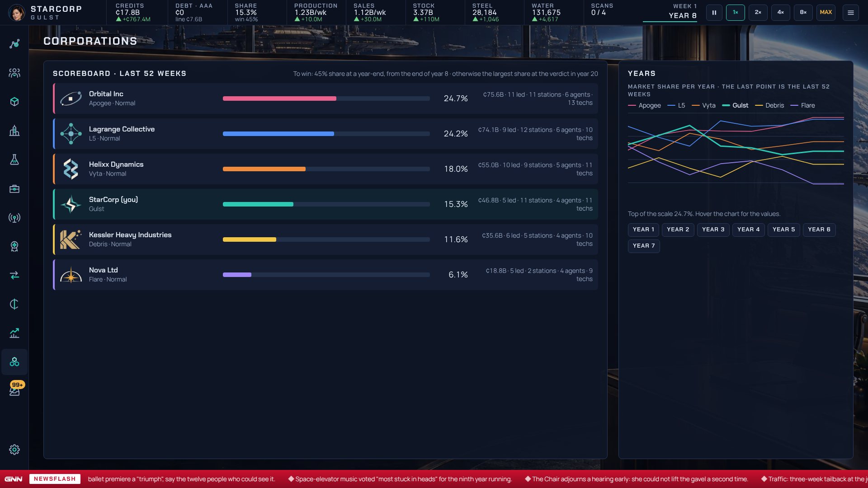Viewport: 868px width, 488px height.
Task: Select the YEAR 7 tab
Action: pyautogui.click(x=644, y=246)
